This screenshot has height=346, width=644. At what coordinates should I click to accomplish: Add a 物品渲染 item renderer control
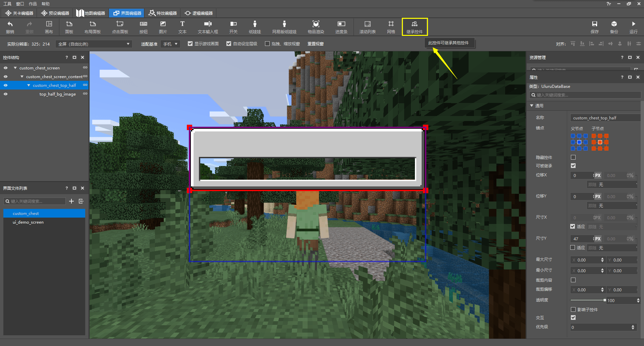[x=316, y=27]
